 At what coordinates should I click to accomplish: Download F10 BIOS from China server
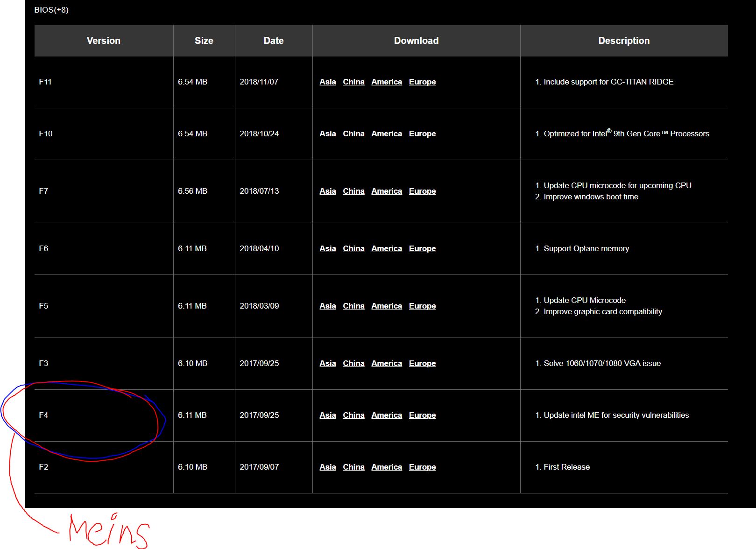coord(353,134)
